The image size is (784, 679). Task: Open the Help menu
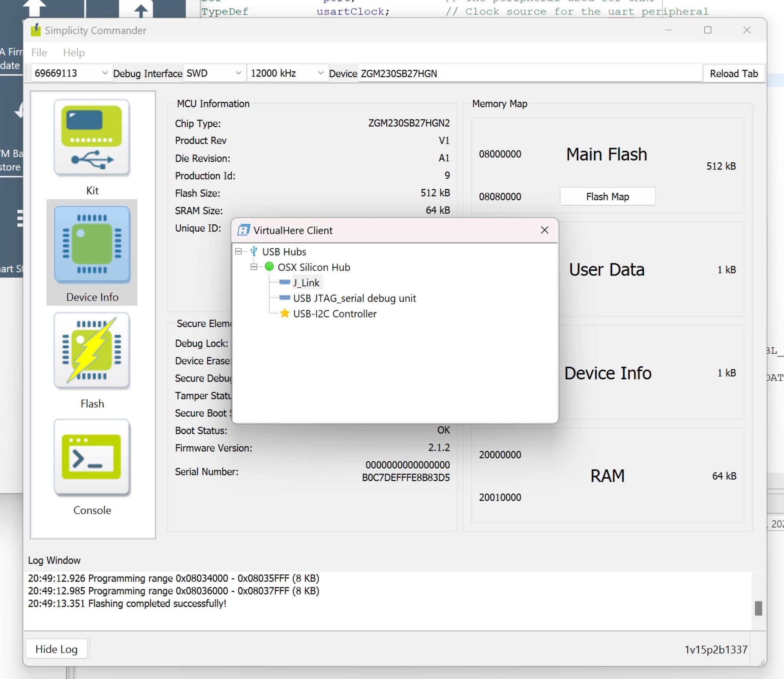(x=74, y=53)
